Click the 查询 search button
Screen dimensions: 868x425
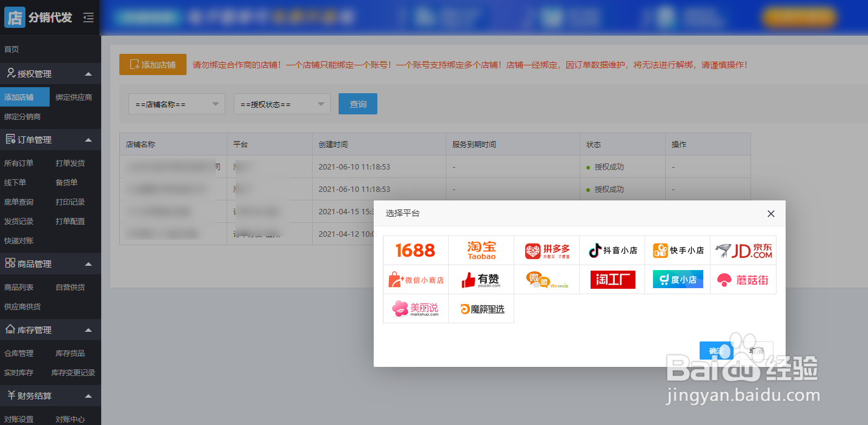coord(358,104)
